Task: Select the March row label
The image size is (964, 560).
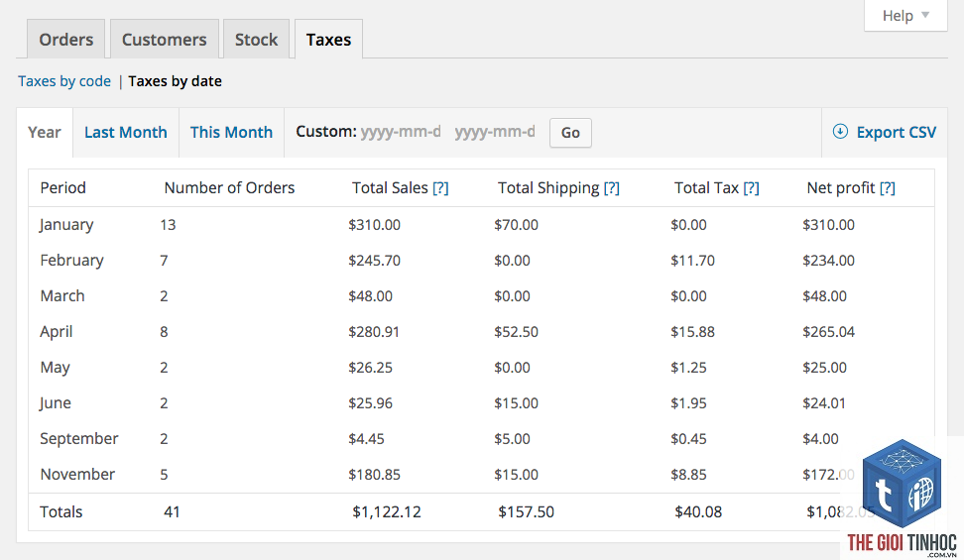Action: point(62,296)
